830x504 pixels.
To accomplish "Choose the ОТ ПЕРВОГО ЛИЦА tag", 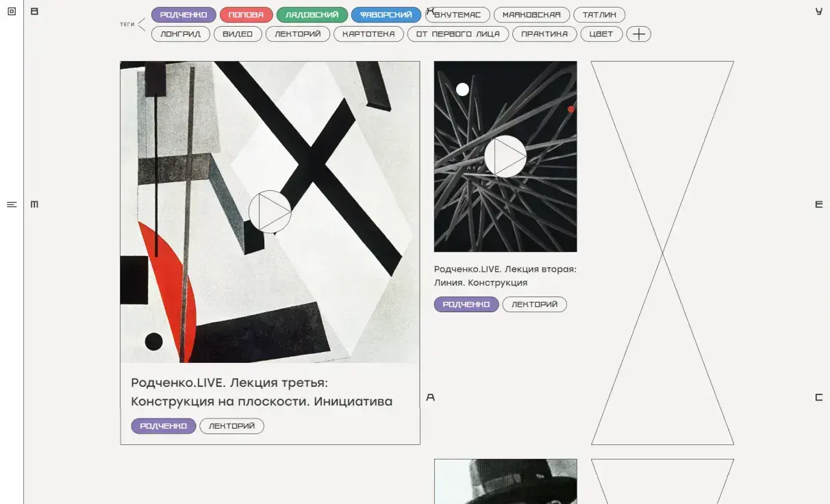I will [458, 34].
